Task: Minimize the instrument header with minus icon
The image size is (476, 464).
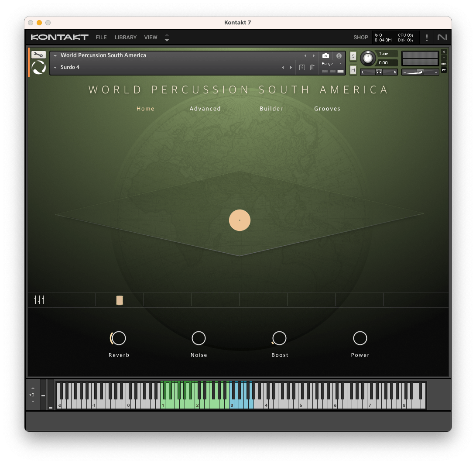Action: (x=444, y=58)
